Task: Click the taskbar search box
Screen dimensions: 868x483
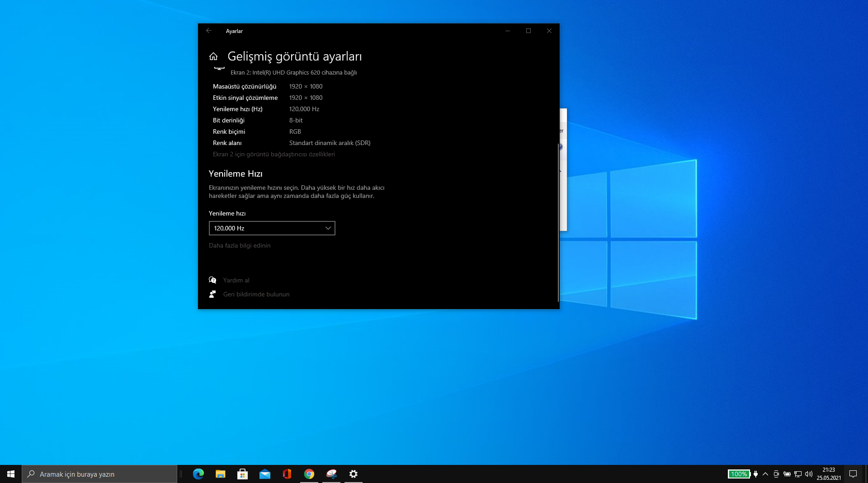Action: pyautogui.click(x=99, y=474)
